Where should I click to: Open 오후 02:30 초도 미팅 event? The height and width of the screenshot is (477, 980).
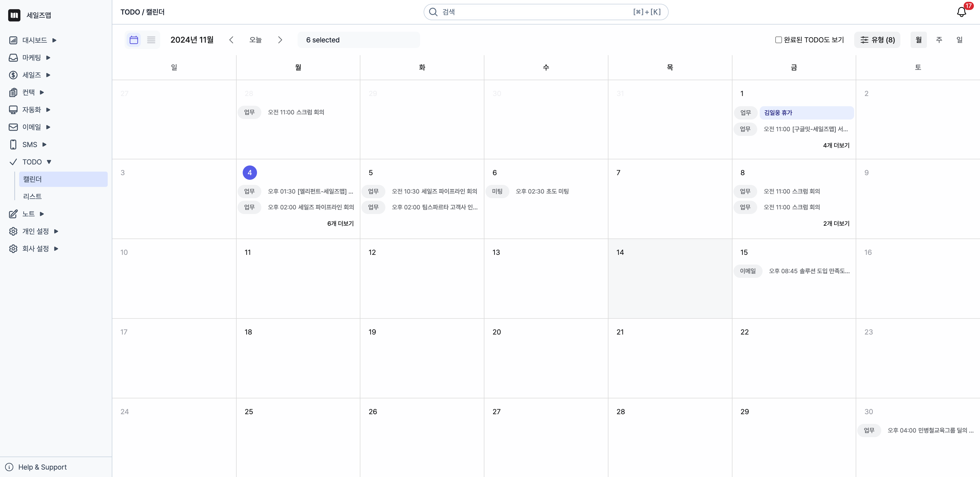pyautogui.click(x=542, y=192)
